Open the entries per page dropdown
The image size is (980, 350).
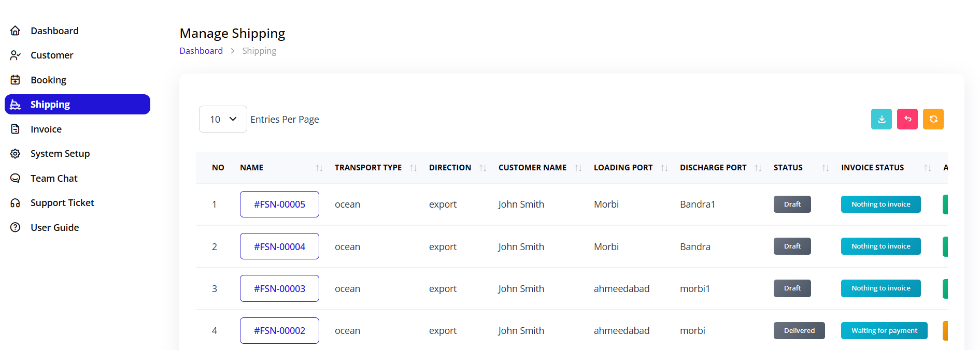[223, 119]
